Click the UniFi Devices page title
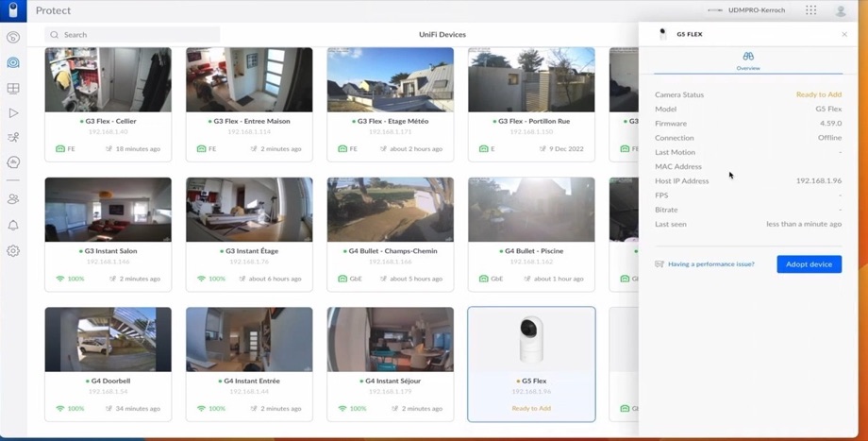Viewport: 868px width, 441px height. pos(442,34)
